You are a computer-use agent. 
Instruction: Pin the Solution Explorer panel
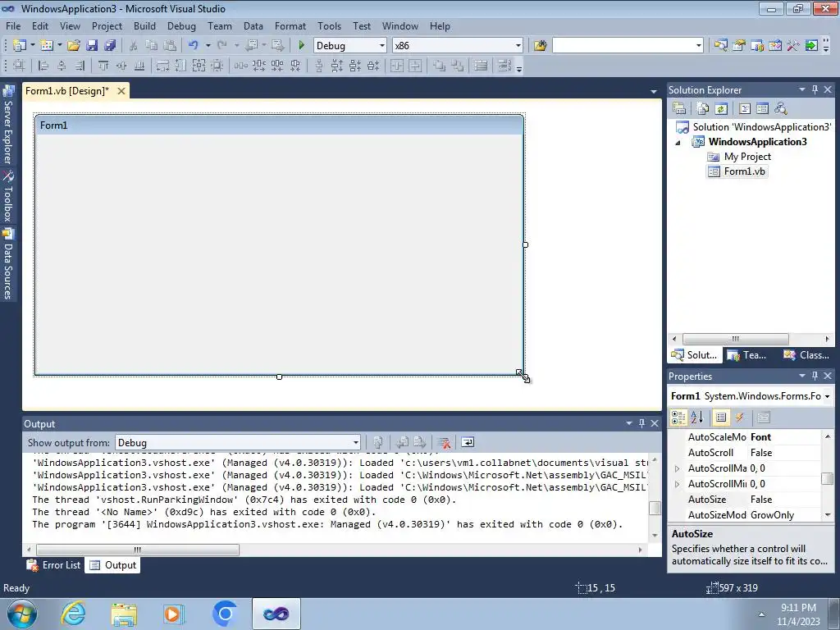tap(815, 90)
